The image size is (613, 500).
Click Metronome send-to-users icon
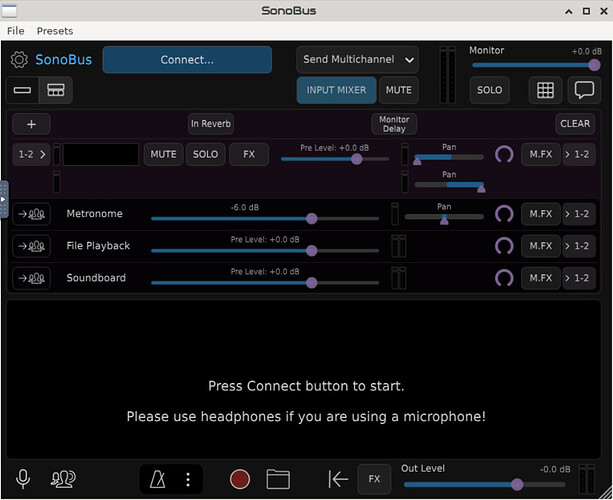tap(31, 214)
